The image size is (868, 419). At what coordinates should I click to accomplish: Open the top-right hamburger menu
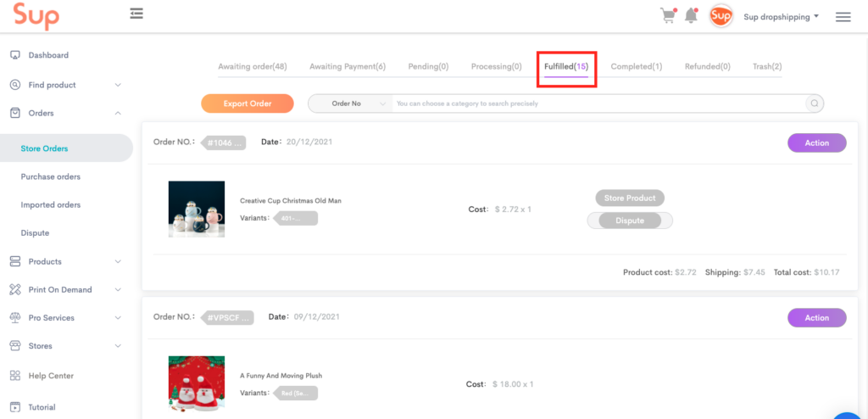pyautogui.click(x=843, y=17)
